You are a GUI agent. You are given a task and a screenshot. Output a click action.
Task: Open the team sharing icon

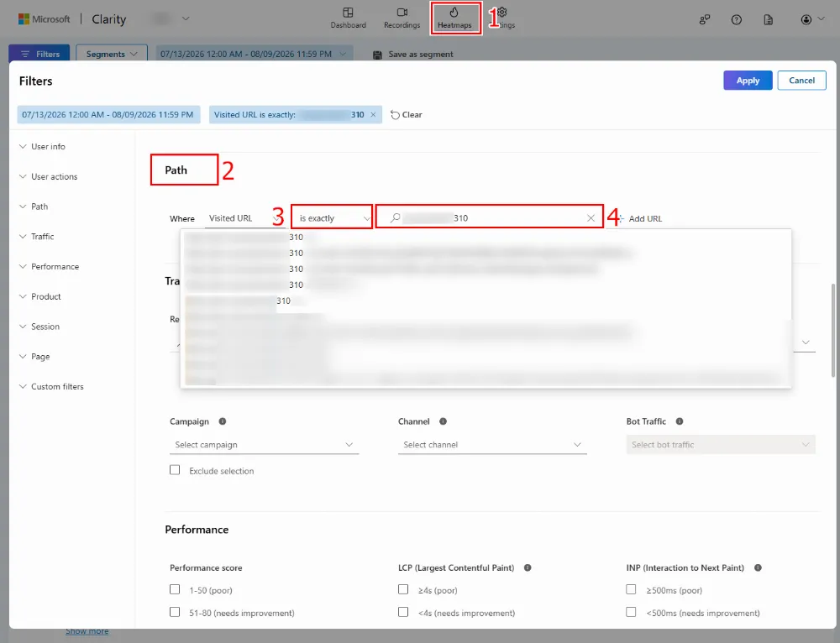tap(705, 19)
